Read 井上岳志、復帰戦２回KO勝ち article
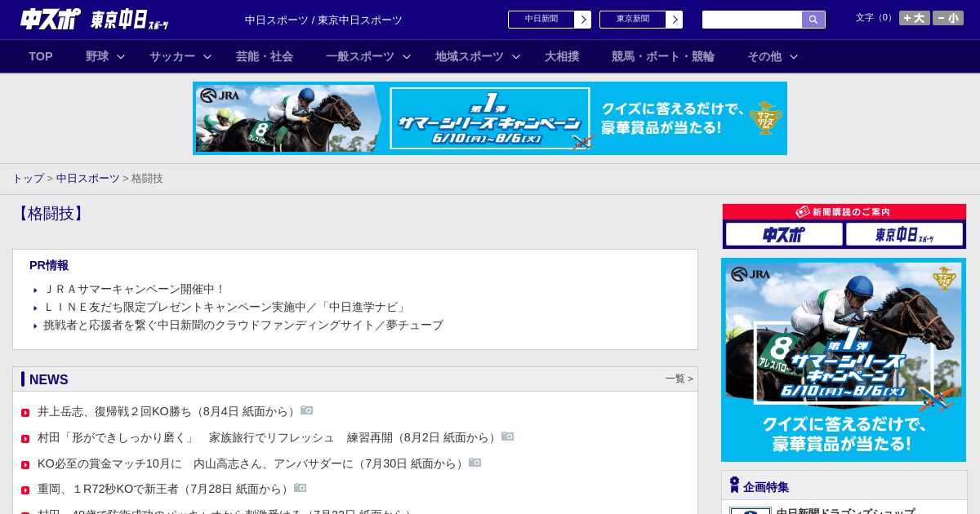This screenshot has height=514, width=980. [x=167, y=412]
